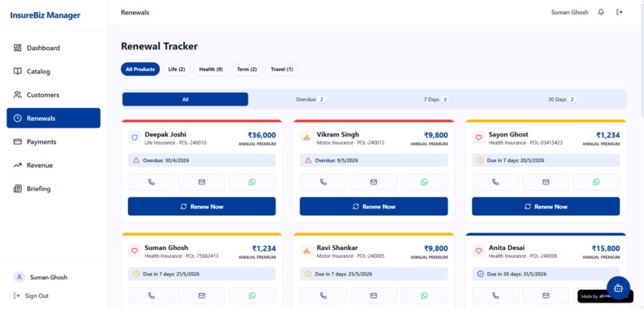This screenshot has width=644, height=309.
Task: Message Deepak Joshi on WhatsApp
Action: click(252, 182)
